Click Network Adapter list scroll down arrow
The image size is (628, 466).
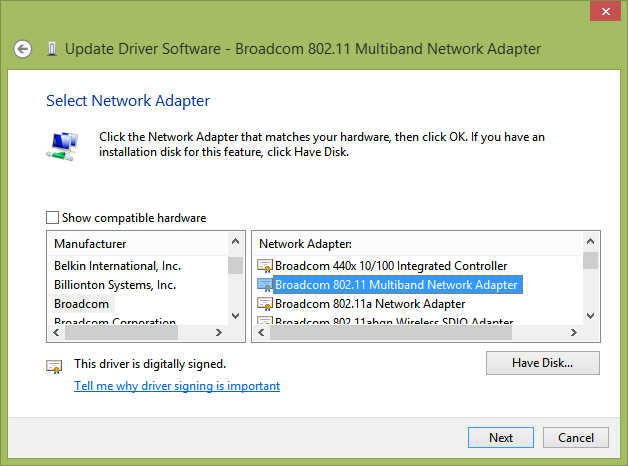[590, 316]
